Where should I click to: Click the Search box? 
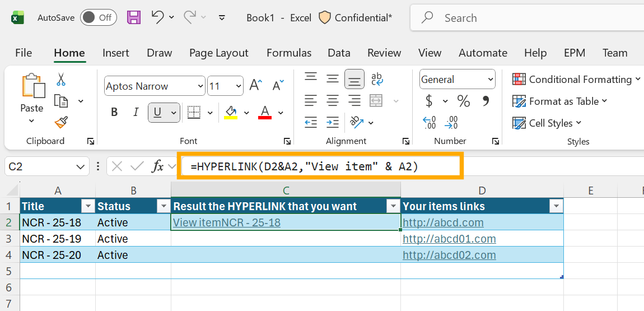(527, 18)
